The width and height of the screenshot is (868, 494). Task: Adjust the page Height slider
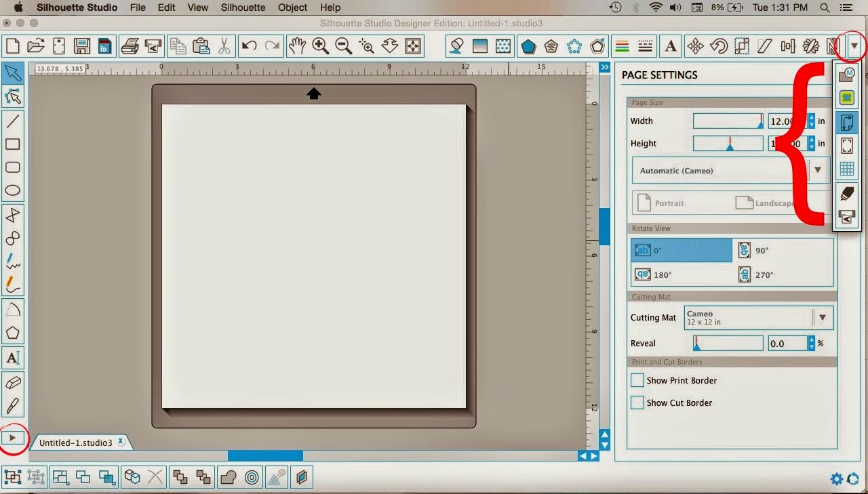tap(728, 143)
